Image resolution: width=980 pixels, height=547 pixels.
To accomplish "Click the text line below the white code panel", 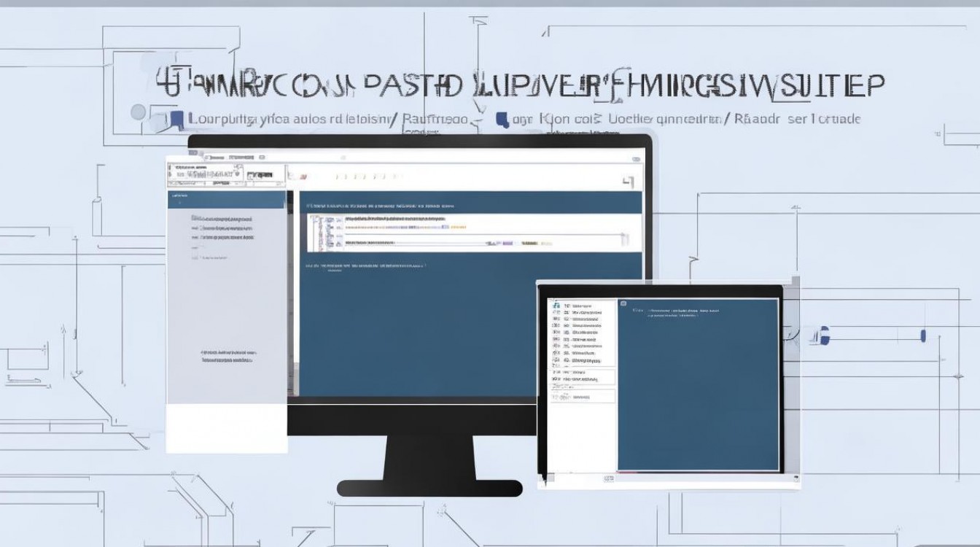I will pos(365,266).
